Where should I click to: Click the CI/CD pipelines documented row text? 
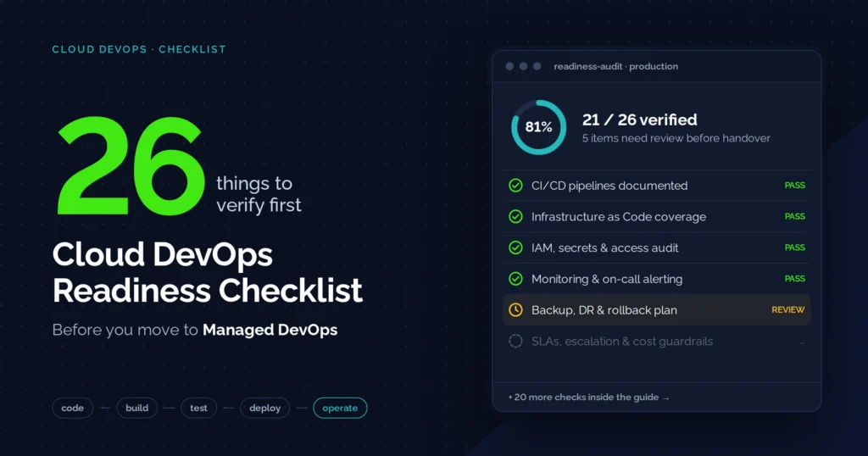click(609, 186)
